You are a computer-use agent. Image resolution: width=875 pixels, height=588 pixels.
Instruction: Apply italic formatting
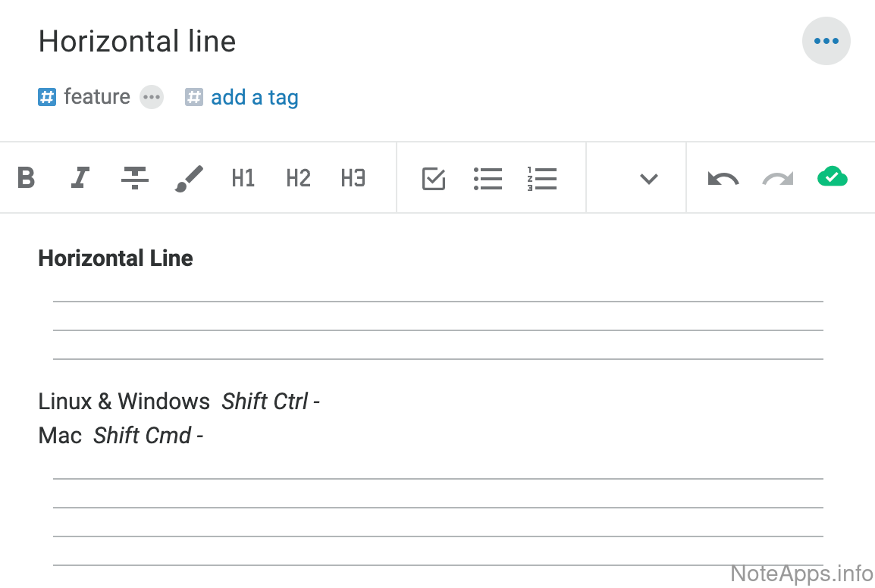(80, 178)
